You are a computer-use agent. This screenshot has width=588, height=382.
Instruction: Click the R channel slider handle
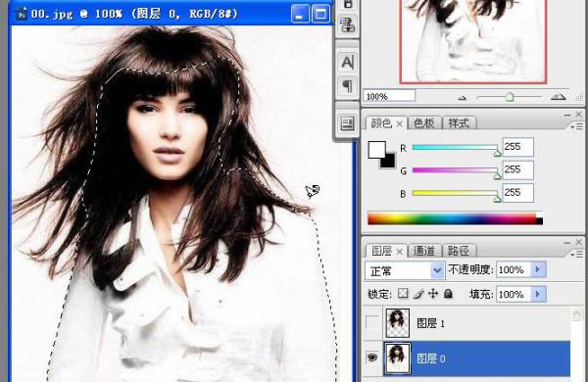(x=497, y=153)
